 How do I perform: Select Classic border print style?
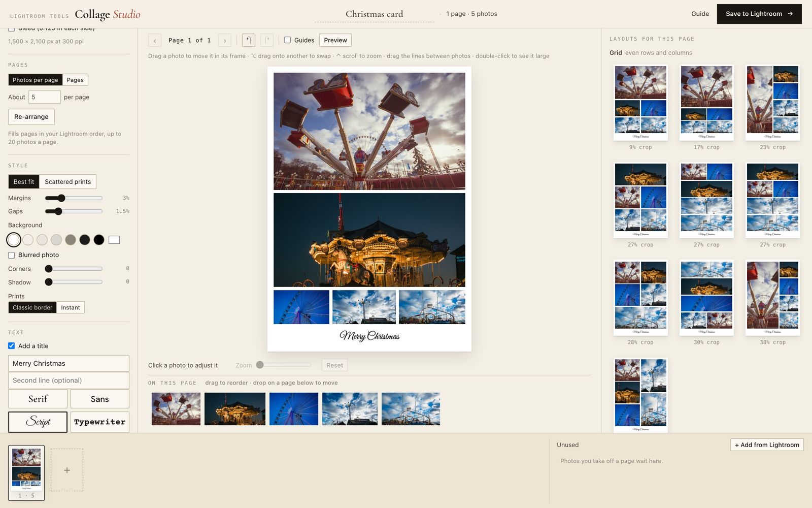point(32,307)
